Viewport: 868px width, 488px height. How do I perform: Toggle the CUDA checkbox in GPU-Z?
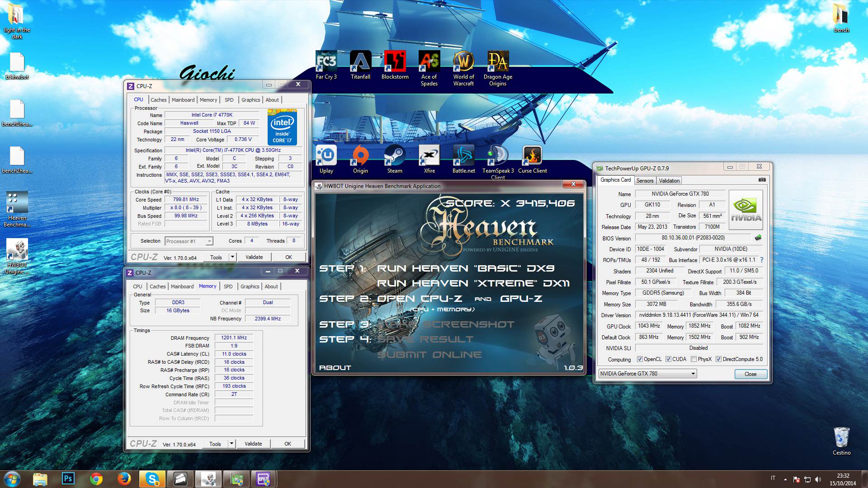click(x=668, y=359)
